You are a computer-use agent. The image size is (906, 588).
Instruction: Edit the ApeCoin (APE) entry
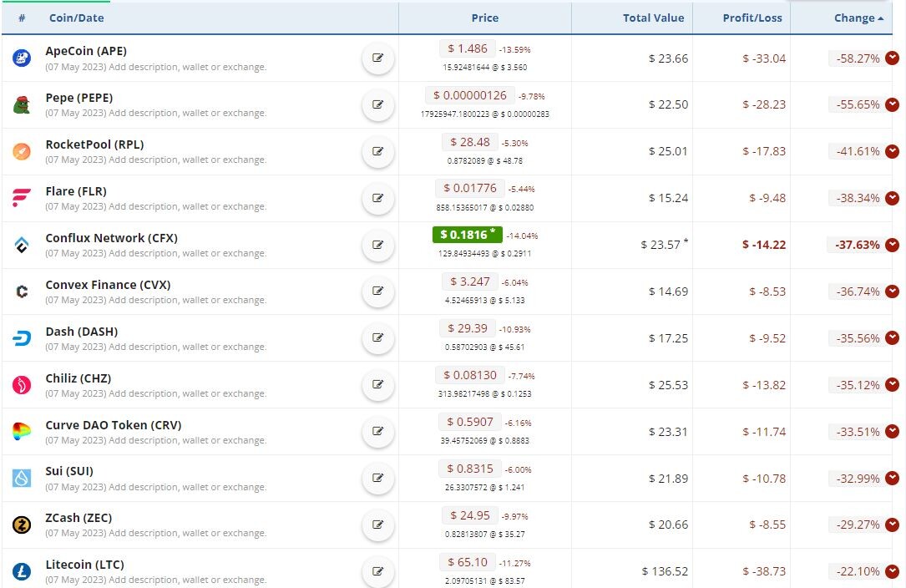378,58
